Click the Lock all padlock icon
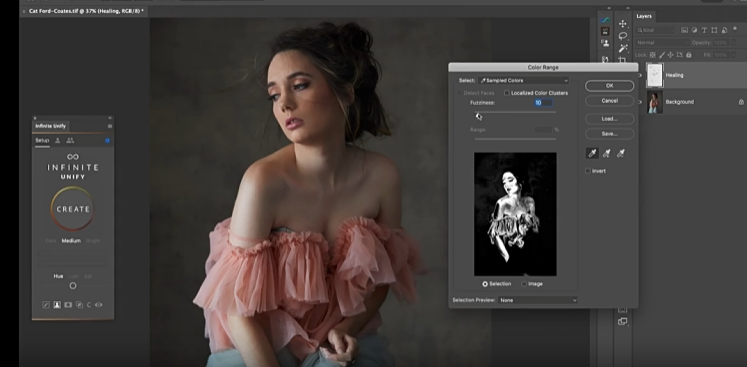Image resolution: width=747 pixels, height=367 pixels. coord(689,55)
